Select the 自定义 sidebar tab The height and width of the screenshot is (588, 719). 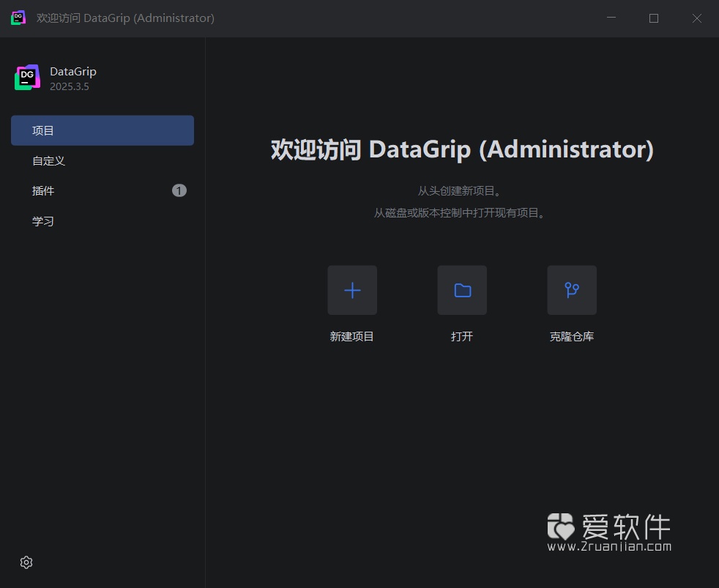48,160
